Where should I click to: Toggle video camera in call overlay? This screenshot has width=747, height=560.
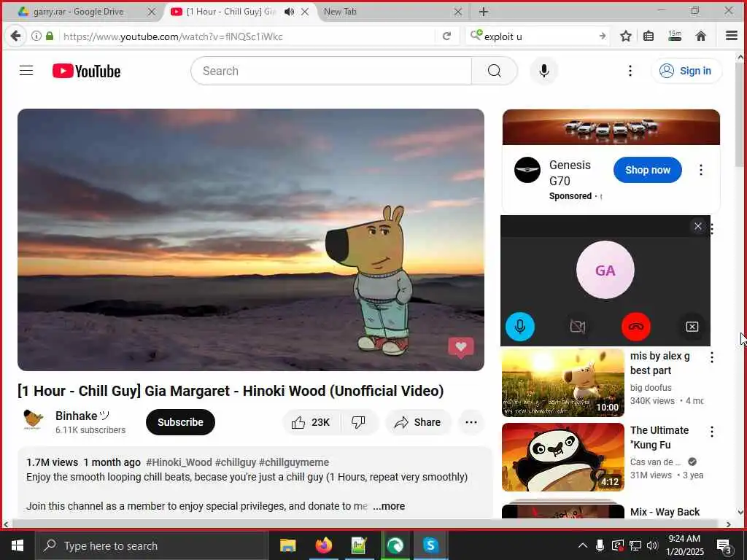[578, 327]
